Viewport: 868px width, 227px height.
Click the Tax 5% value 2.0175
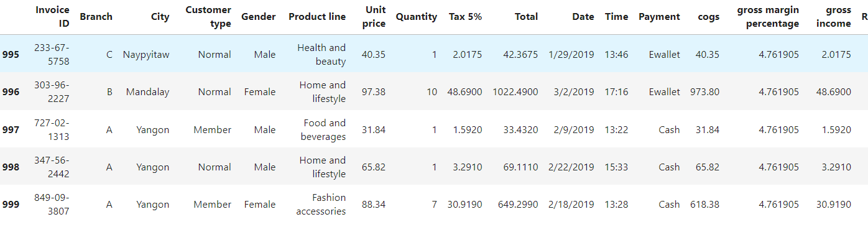pos(468,54)
